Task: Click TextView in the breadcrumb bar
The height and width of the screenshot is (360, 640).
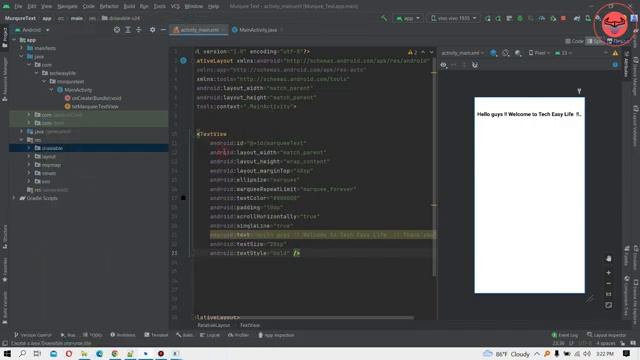Action: tap(249, 325)
